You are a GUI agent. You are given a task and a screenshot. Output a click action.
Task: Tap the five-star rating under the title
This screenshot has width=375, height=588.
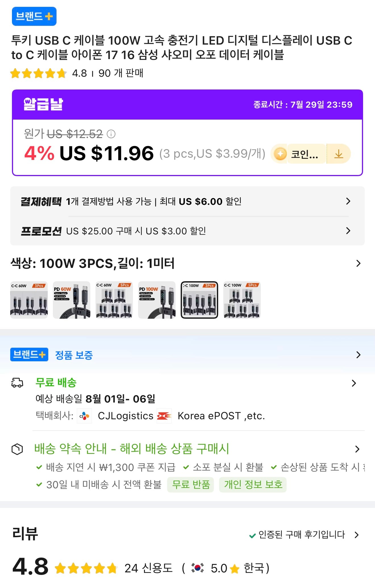point(38,73)
